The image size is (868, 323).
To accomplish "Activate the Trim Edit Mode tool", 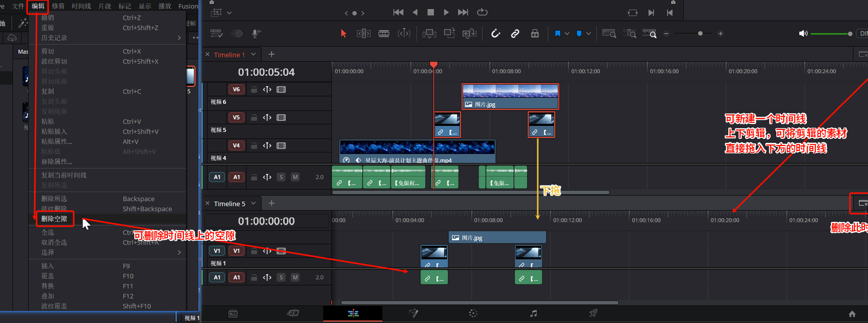I will (x=364, y=34).
